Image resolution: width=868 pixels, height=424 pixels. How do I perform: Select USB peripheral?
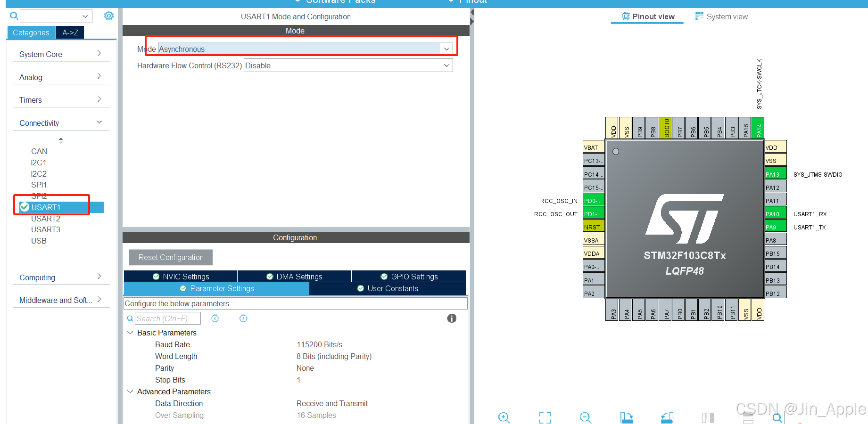39,241
